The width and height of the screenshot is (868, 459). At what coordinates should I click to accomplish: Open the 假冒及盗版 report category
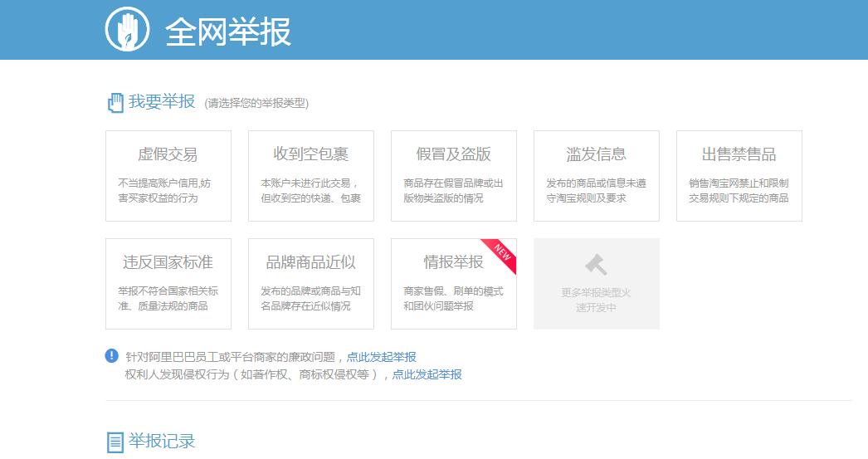(x=454, y=176)
